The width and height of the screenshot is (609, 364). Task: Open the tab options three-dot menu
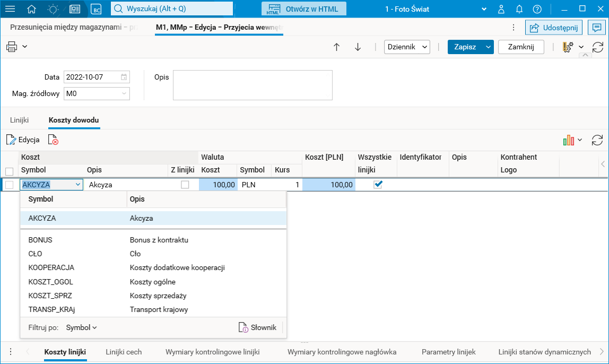point(514,27)
